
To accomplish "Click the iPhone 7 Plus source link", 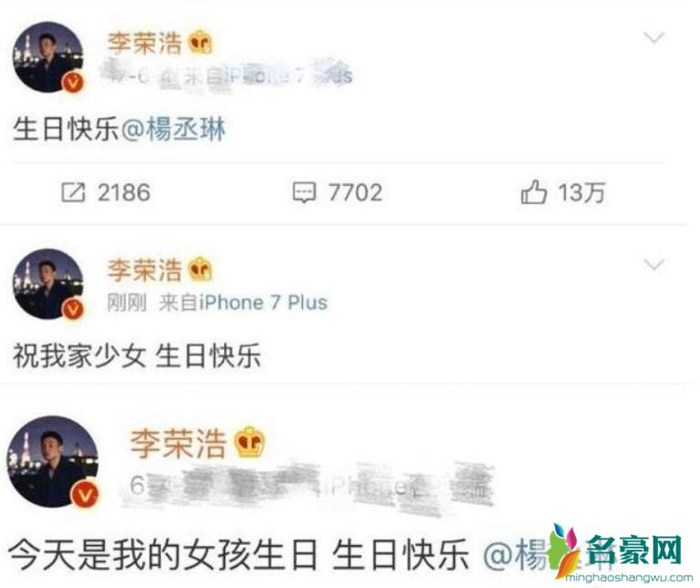I will click(x=263, y=303).
